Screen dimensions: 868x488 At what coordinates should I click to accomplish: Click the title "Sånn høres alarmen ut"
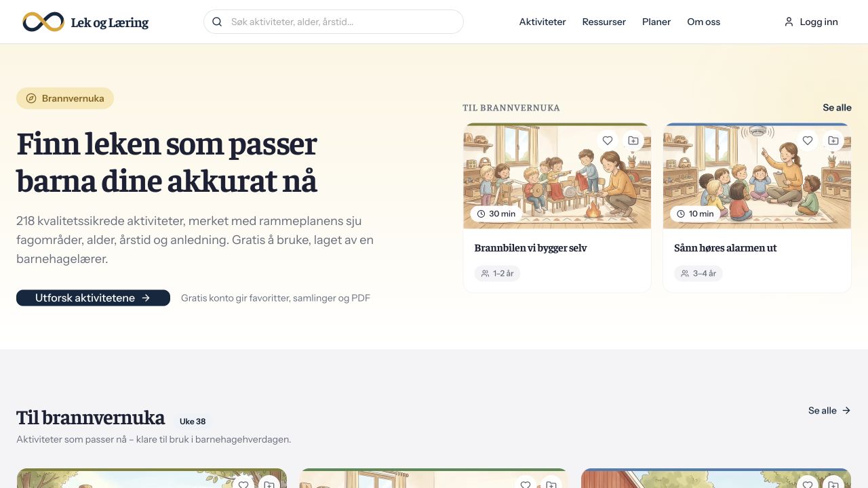click(726, 248)
